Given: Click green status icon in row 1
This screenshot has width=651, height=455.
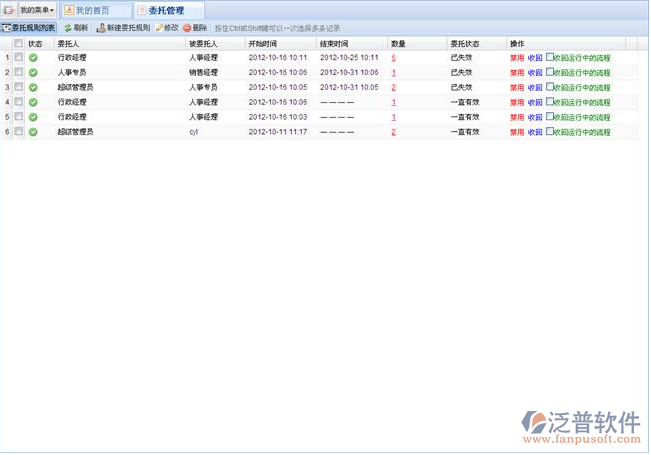Looking at the screenshot, I should [33, 58].
